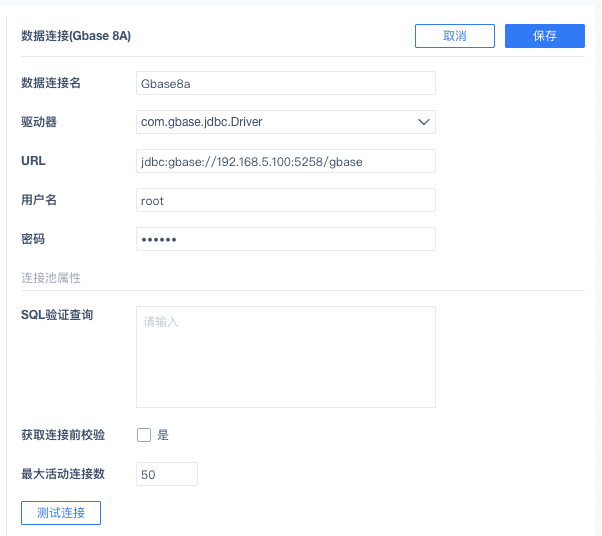Save the connection with 保存 button
This screenshot has width=602, height=536.
pos(544,36)
